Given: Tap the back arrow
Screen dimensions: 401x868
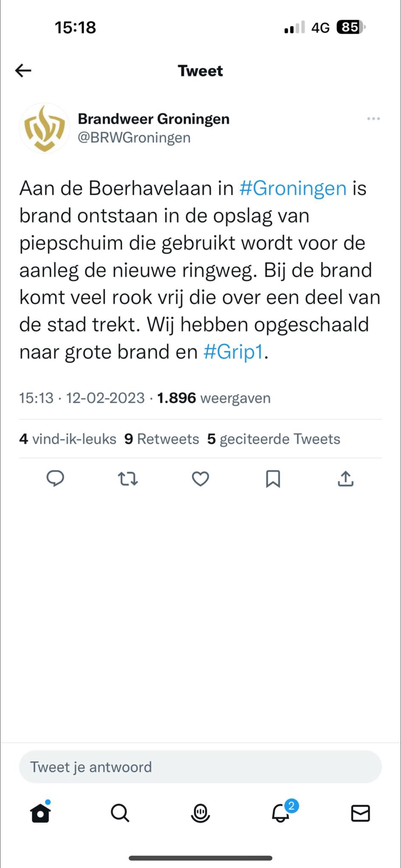Looking at the screenshot, I should pyautogui.click(x=23, y=71).
